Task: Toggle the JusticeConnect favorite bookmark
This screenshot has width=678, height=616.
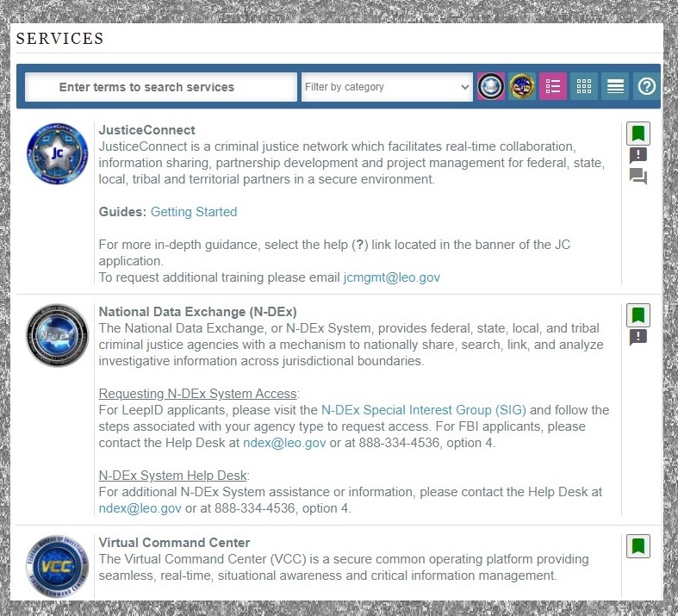Action: (638, 134)
